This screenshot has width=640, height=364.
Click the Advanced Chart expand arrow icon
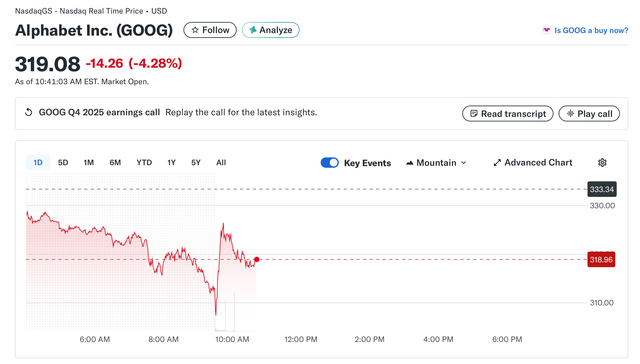pos(497,163)
